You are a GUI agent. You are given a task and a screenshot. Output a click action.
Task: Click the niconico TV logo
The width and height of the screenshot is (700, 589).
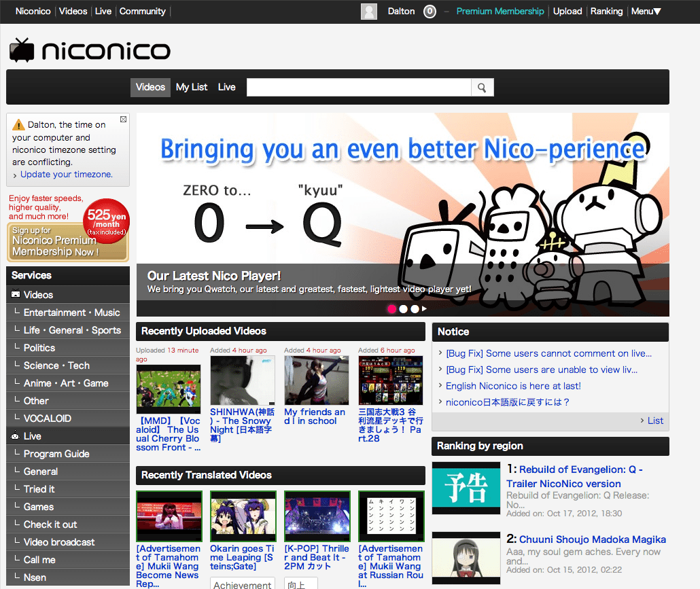tap(89, 50)
